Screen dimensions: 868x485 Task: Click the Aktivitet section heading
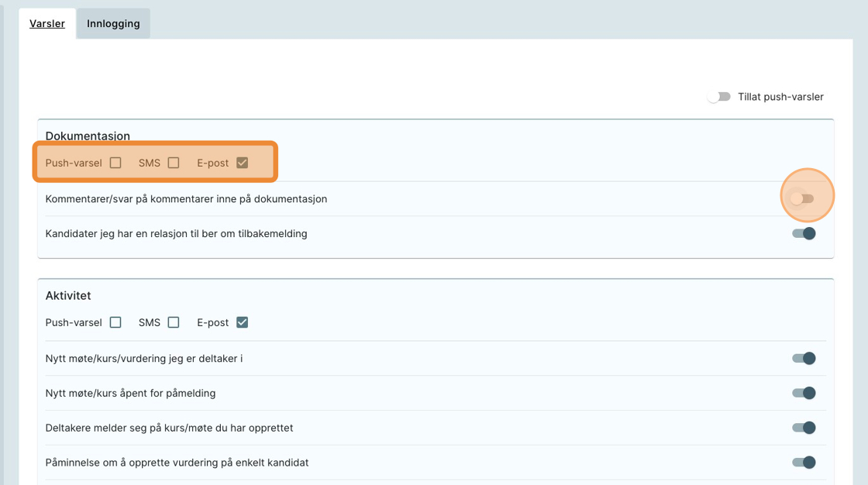coord(68,296)
